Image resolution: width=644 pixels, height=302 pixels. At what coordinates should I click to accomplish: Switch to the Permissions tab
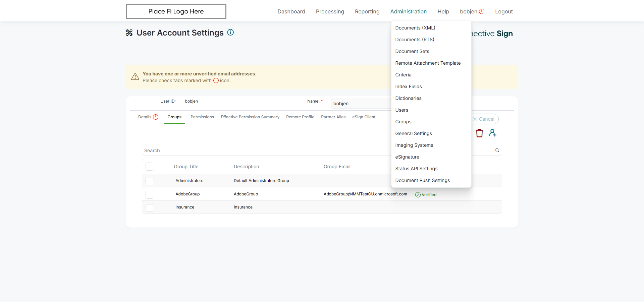point(202,117)
